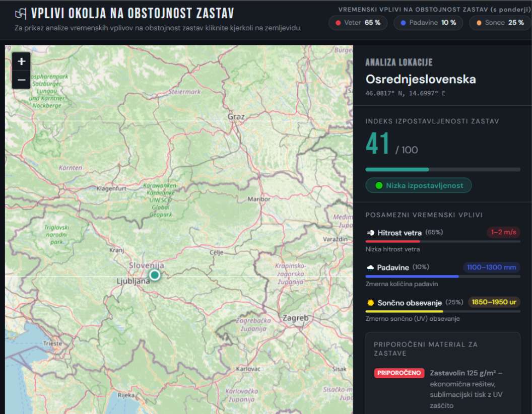Toggle the Padavine 10 % weather filter
Screen dimensions: 532x414
[428, 23]
